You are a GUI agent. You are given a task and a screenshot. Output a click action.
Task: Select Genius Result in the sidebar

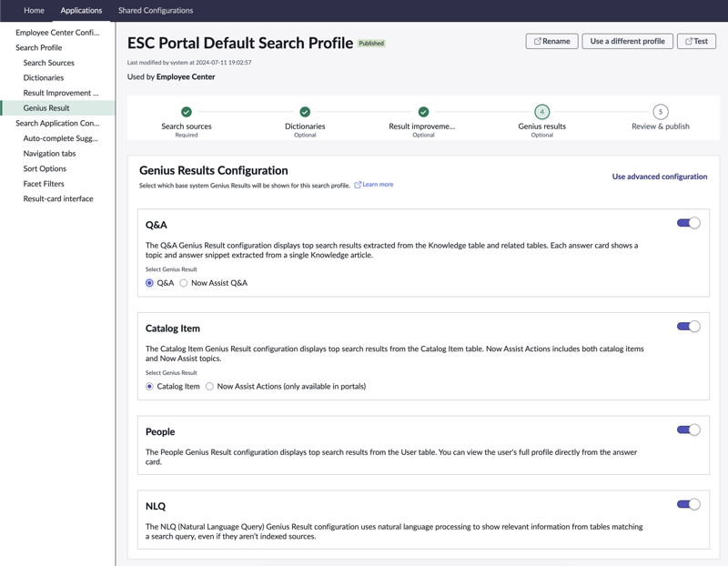[x=57, y=107]
